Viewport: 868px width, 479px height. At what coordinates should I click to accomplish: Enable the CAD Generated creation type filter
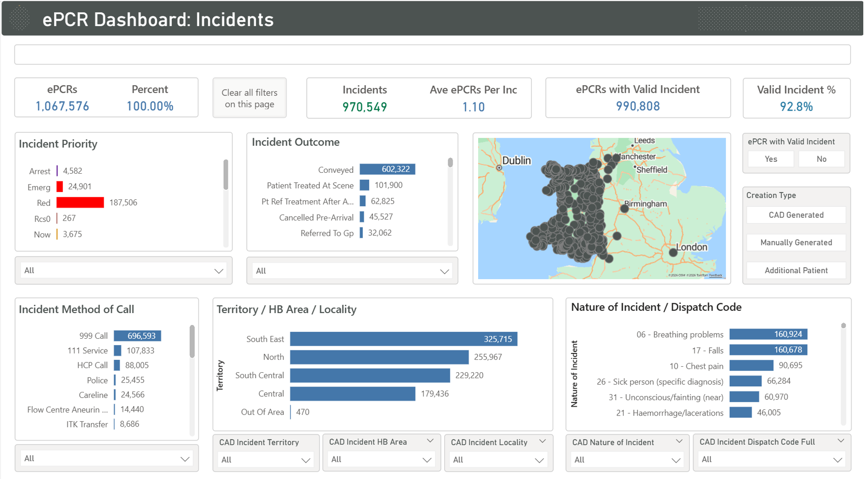pyautogui.click(x=796, y=215)
